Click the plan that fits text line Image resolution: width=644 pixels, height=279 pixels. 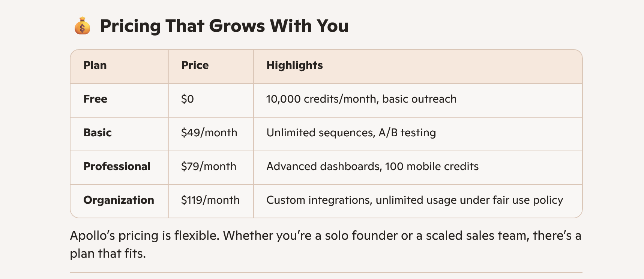(108, 254)
